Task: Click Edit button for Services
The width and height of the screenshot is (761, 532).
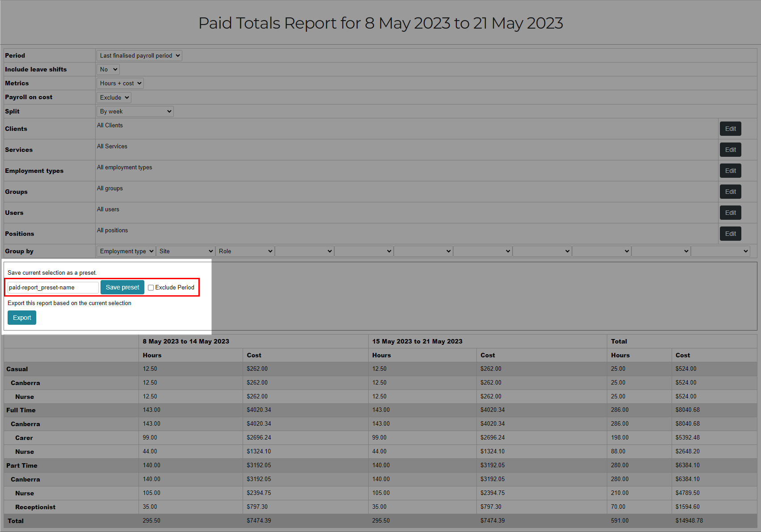Action: (x=731, y=150)
